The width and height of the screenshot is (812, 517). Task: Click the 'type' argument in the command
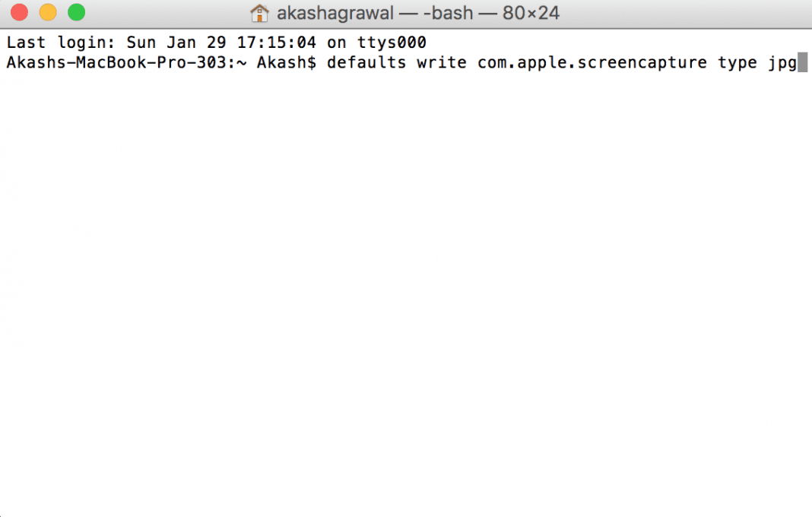pos(736,62)
